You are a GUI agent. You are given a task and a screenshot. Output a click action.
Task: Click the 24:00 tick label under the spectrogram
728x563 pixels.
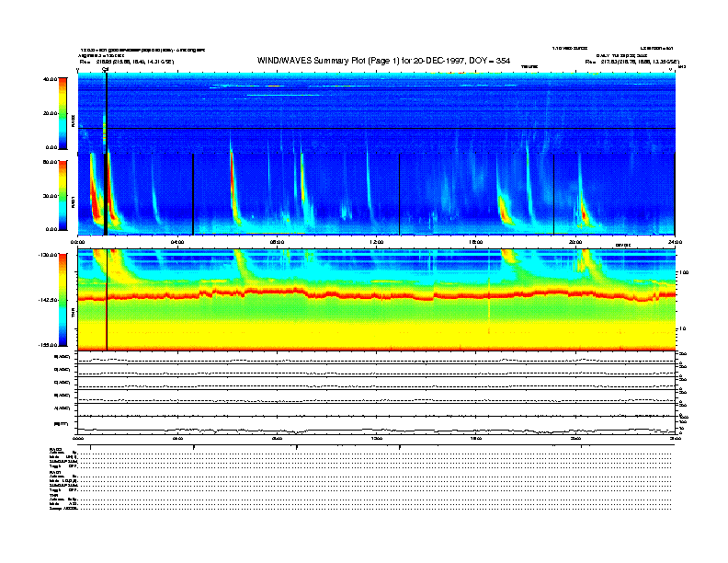[675, 242]
